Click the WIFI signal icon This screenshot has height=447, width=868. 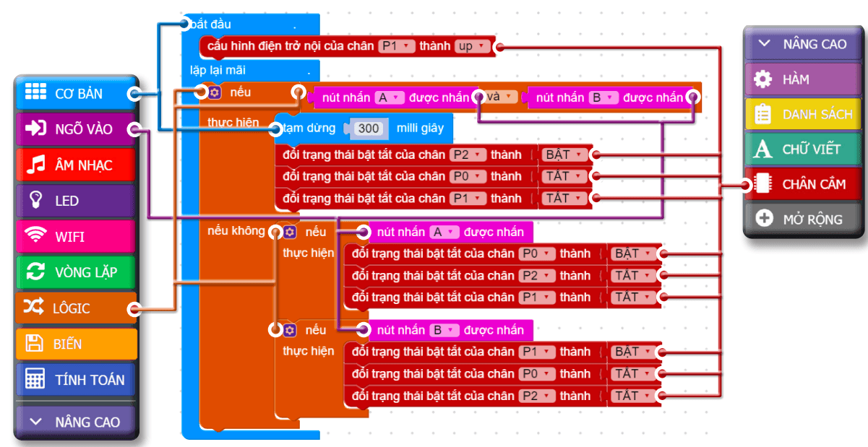(x=35, y=236)
